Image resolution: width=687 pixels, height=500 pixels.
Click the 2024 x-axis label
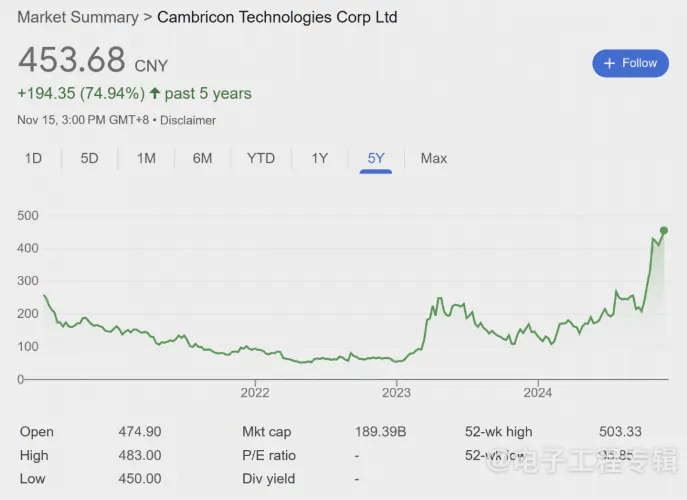click(538, 392)
